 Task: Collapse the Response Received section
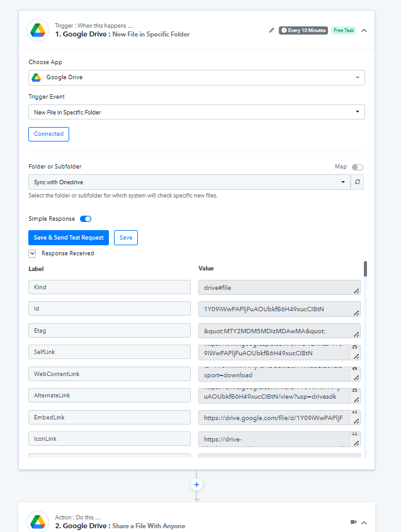pyautogui.click(x=32, y=253)
